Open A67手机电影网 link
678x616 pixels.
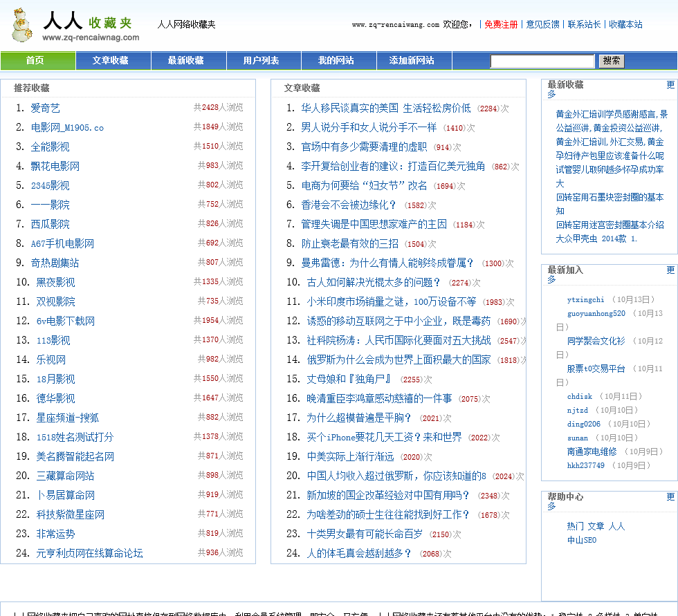62,243
